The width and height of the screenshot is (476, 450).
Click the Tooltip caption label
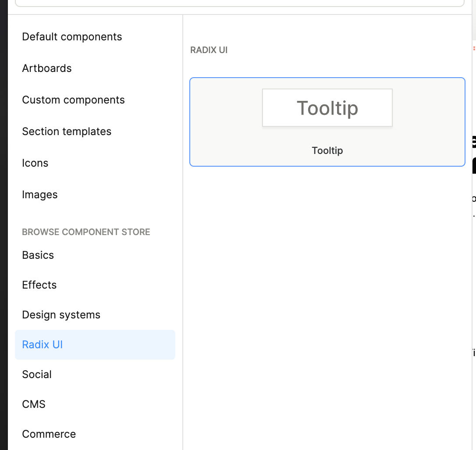327,150
